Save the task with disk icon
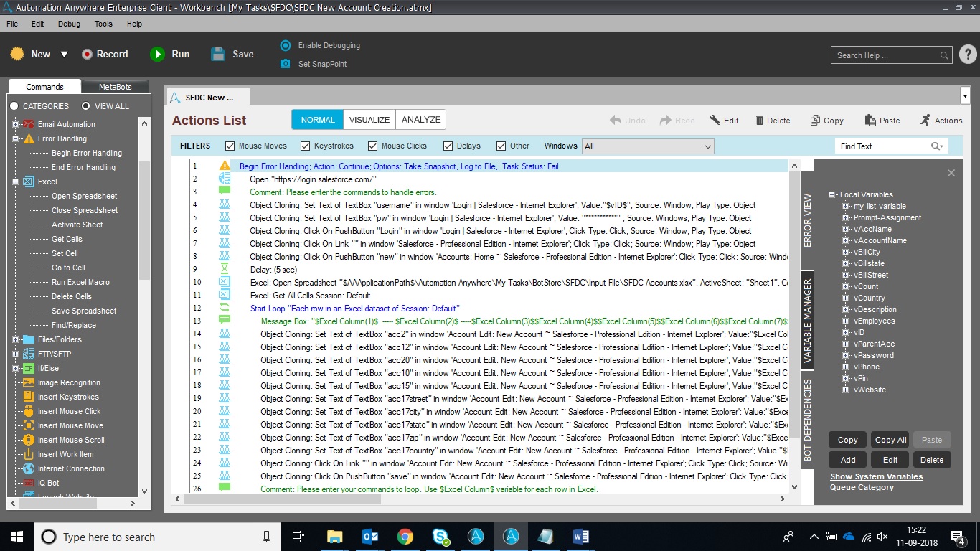This screenshot has height=551, width=980. point(218,54)
